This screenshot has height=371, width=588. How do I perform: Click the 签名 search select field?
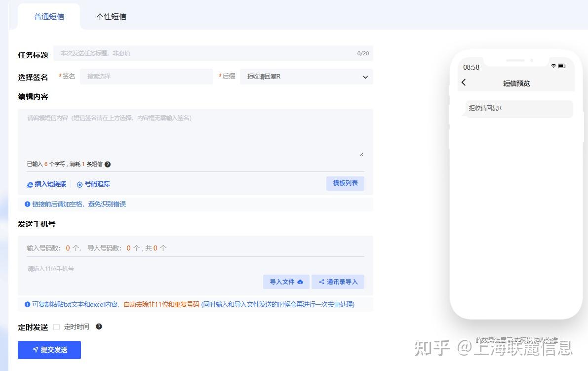146,76
